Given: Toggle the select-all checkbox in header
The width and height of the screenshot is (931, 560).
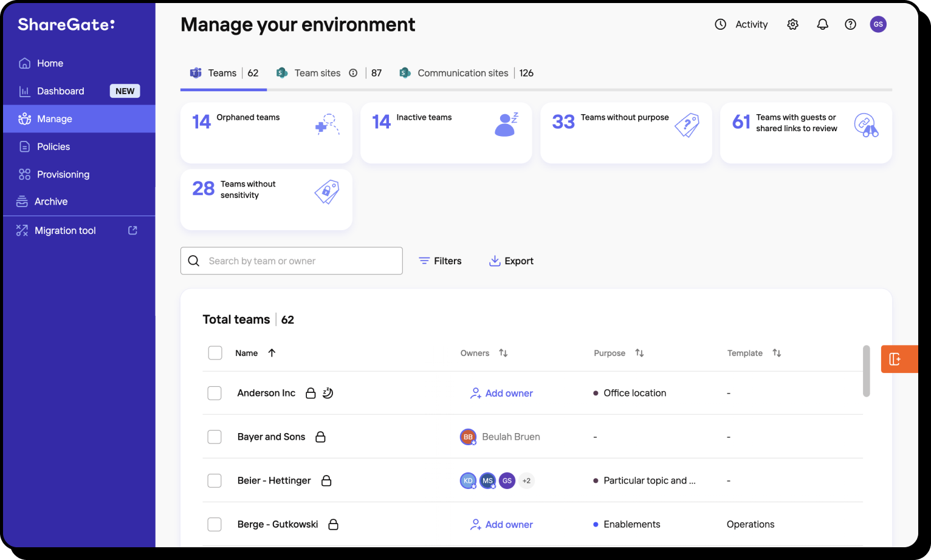Looking at the screenshot, I should pyautogui.click(x=215, y=353).
